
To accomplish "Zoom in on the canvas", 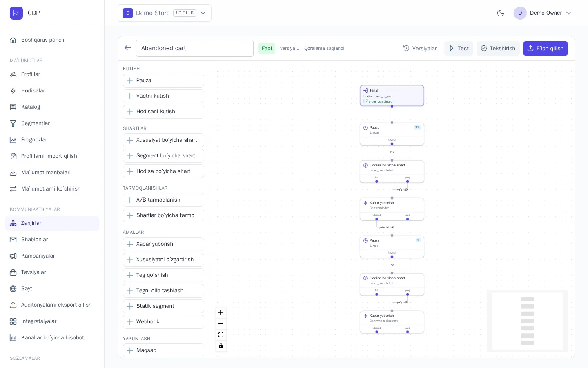I will pos(221,313).
